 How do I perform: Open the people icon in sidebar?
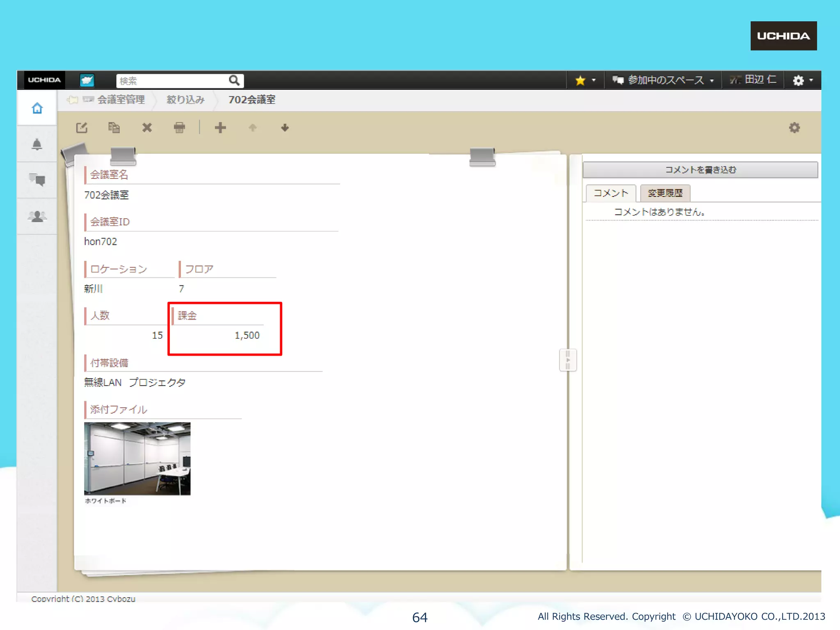tap(37, 216)
